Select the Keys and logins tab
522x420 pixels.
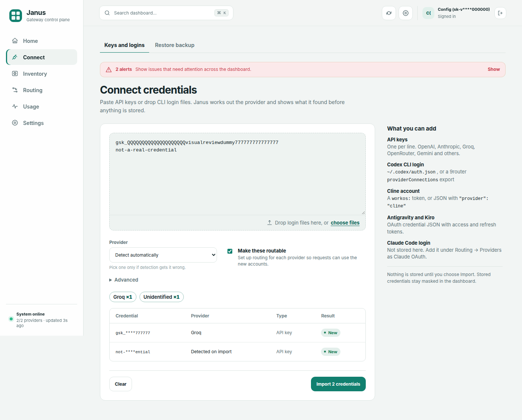[125, 45]
